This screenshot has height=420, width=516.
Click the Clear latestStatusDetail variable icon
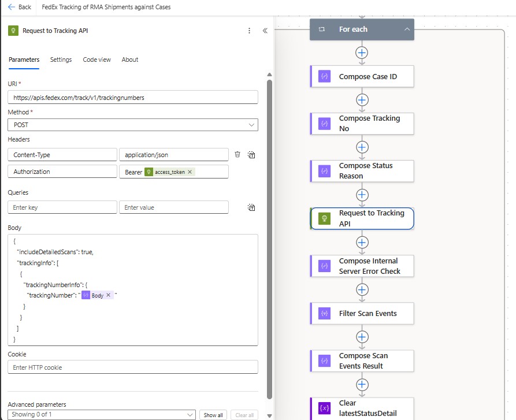coord(325,408)
